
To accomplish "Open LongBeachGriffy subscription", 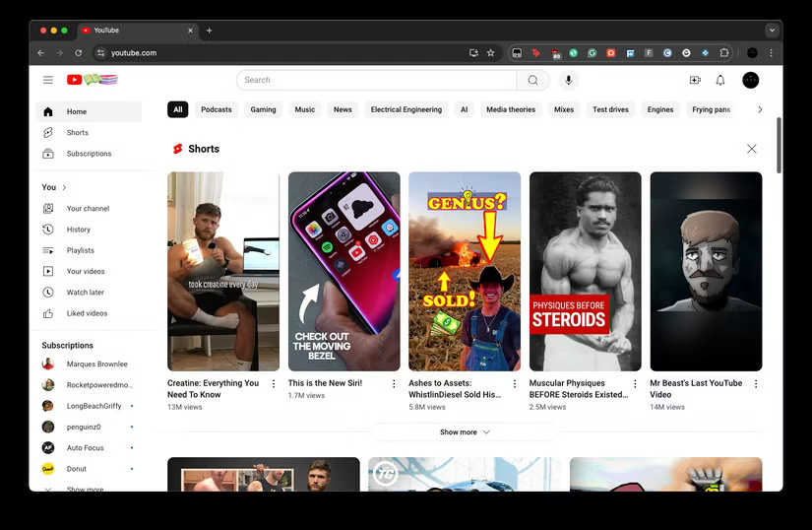I will pyautogui.click(x=89, y=406).
